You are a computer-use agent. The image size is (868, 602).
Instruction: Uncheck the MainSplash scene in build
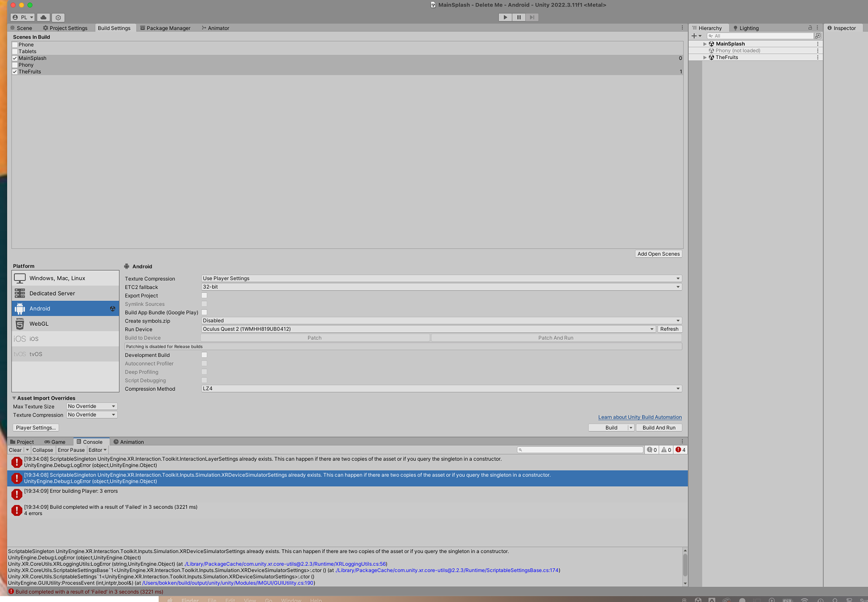pos(15,58)
